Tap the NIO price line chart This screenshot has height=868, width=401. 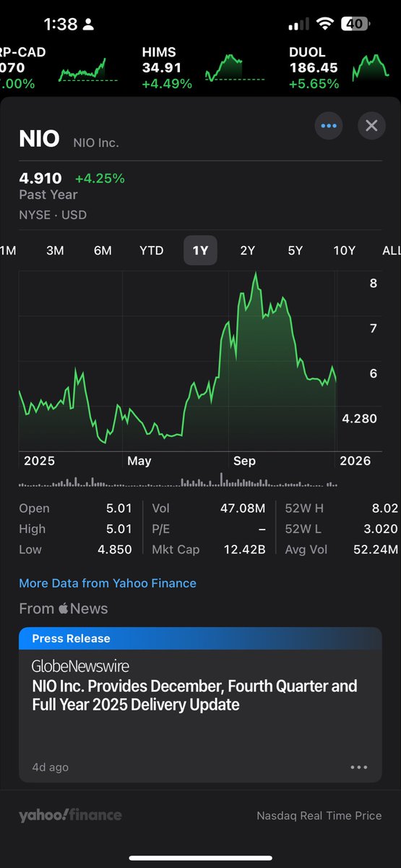[x=177, y=362]
